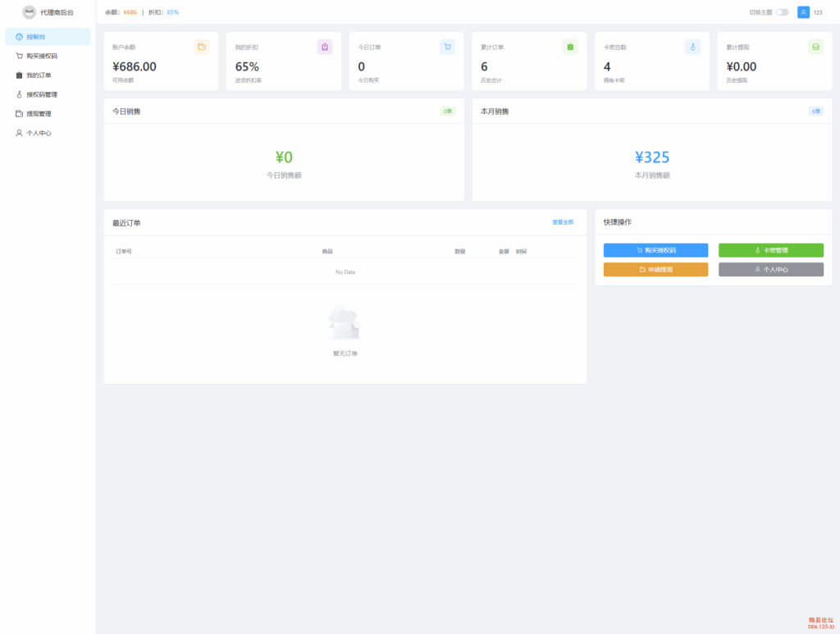Click the key icon beside 授权码管理
This screenshot has width=840, height=634.
tap(19, 94)
